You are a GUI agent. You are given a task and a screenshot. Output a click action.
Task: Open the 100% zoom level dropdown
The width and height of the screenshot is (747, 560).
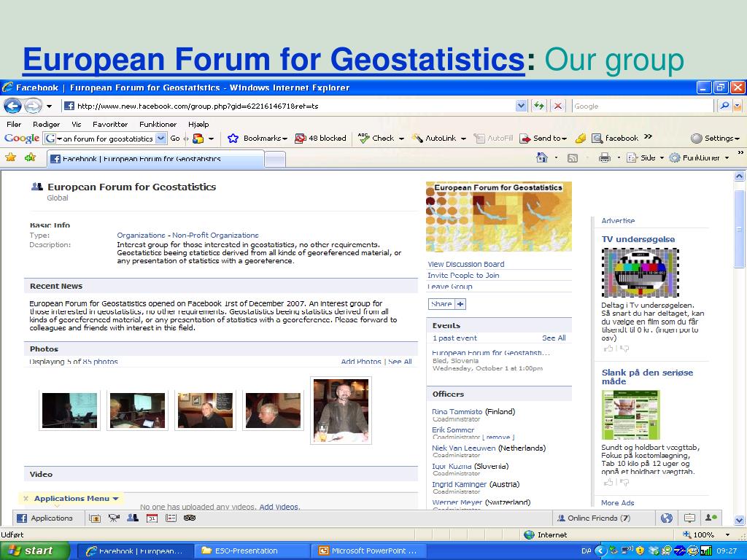point(727,534)
